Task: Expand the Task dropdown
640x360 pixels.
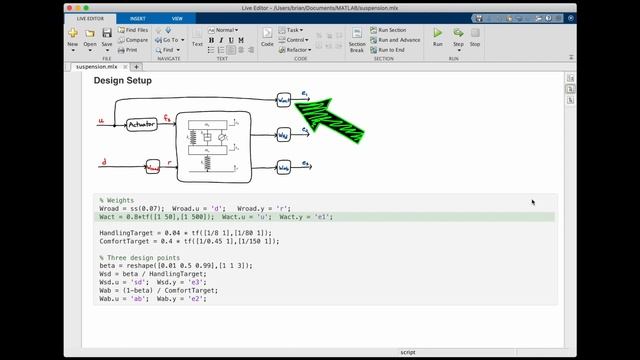Action: point(301,30)
